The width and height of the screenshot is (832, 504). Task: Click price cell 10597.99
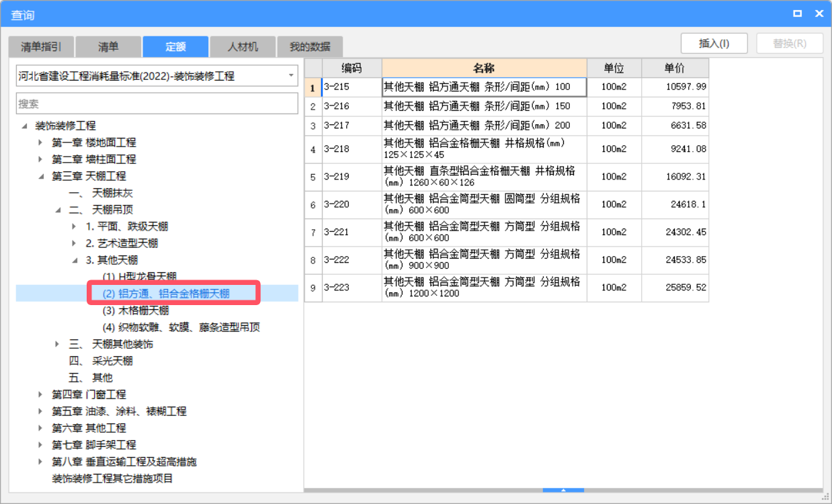pyautogui.click(x=675, y=87)
